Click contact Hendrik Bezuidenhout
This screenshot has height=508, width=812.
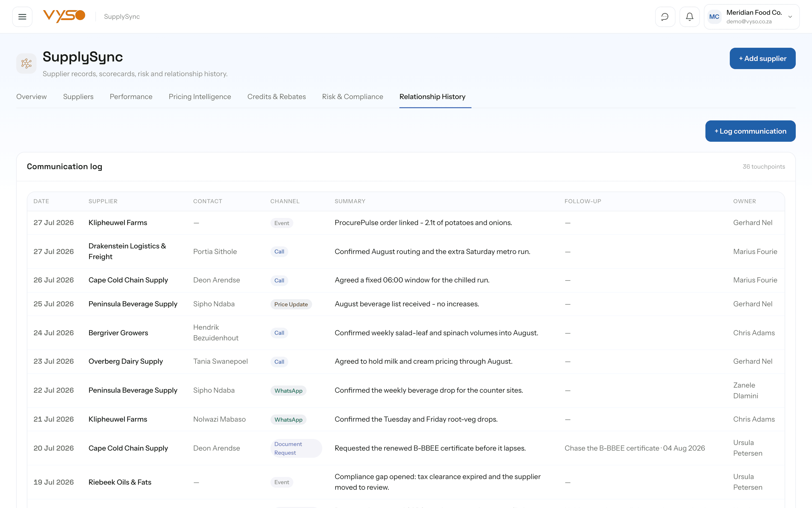(x=216, y=333)
